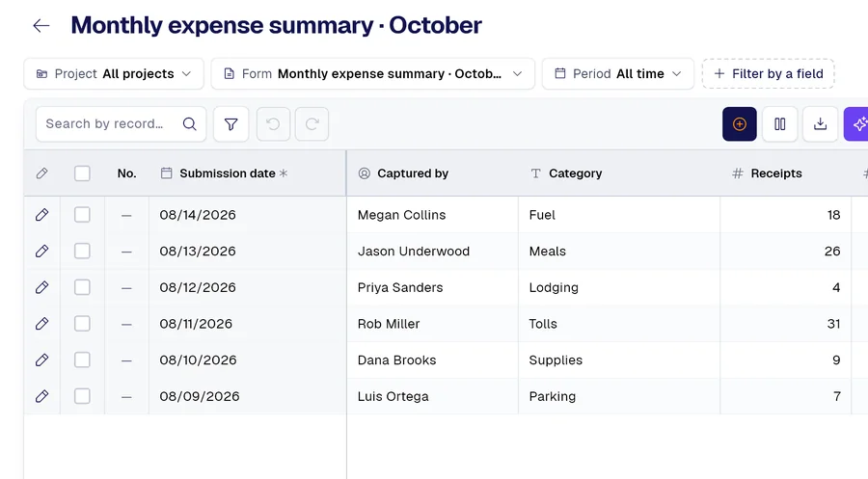
Task: Edit the 08/14/2026 row with pencil
Action: (42, 215)
